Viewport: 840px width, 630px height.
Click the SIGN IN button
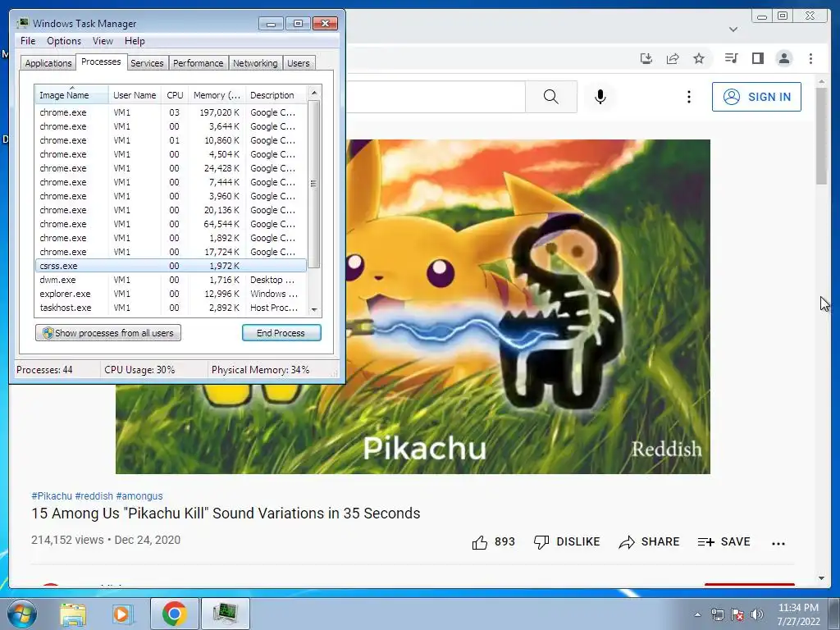756,97
